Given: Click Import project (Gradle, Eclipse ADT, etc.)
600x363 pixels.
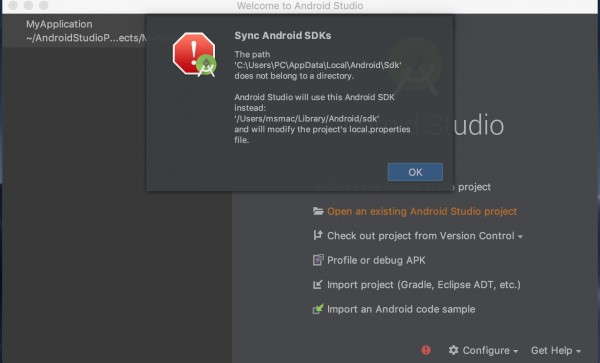Looking at the screenshot, I should click(424, 285).
